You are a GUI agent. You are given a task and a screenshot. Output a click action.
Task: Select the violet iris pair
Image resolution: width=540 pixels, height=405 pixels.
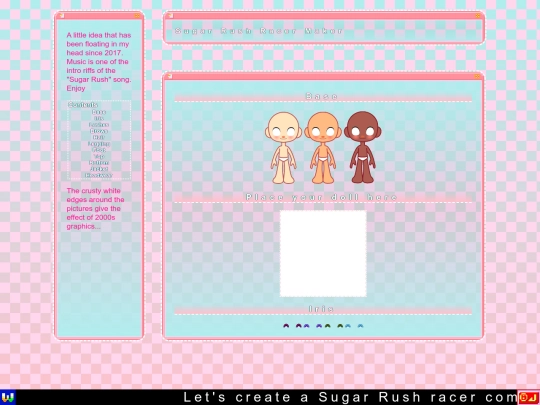point(312,326)
